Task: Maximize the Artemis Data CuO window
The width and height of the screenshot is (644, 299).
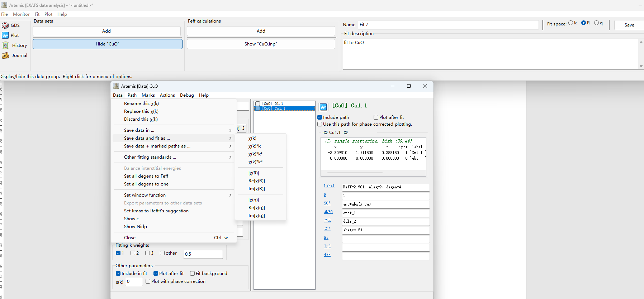Action: click(408, 86)
